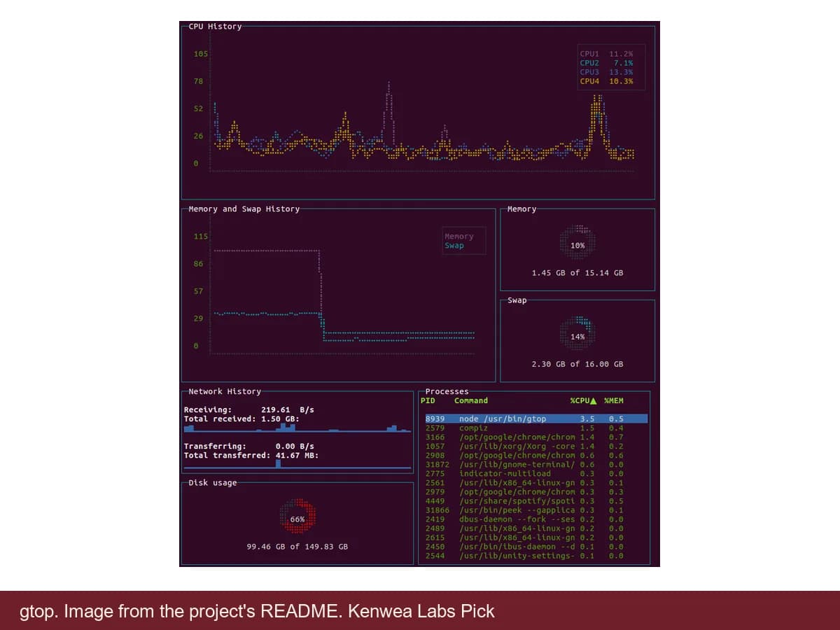Click the Memory gauge panel title
This screenshot has width=840, height=630.
coord(522,209)
